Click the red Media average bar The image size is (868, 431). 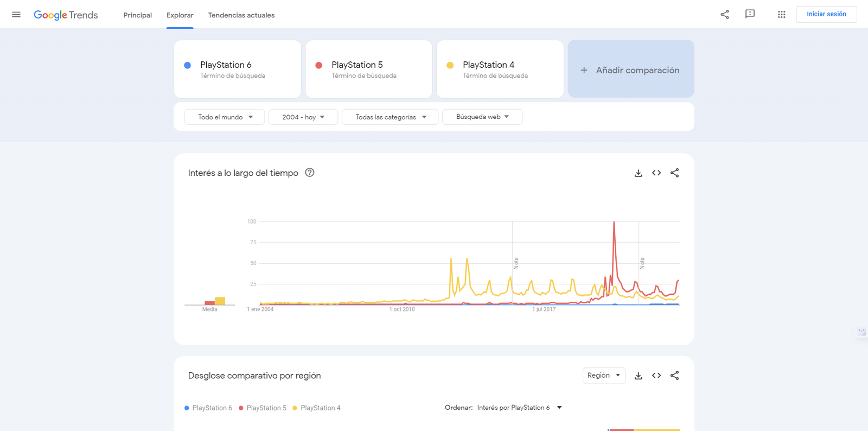point(209,303)
